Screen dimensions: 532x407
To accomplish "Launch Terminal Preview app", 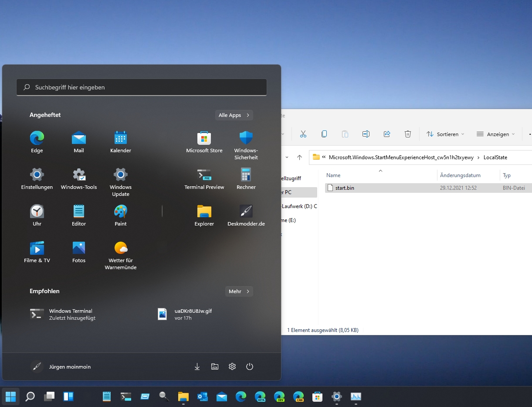I will [x=204, y=179].
